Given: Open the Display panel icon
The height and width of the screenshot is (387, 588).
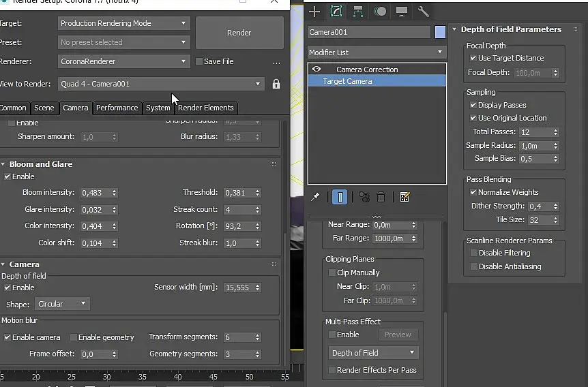Looking at the screenshot, I should point(402,11).
